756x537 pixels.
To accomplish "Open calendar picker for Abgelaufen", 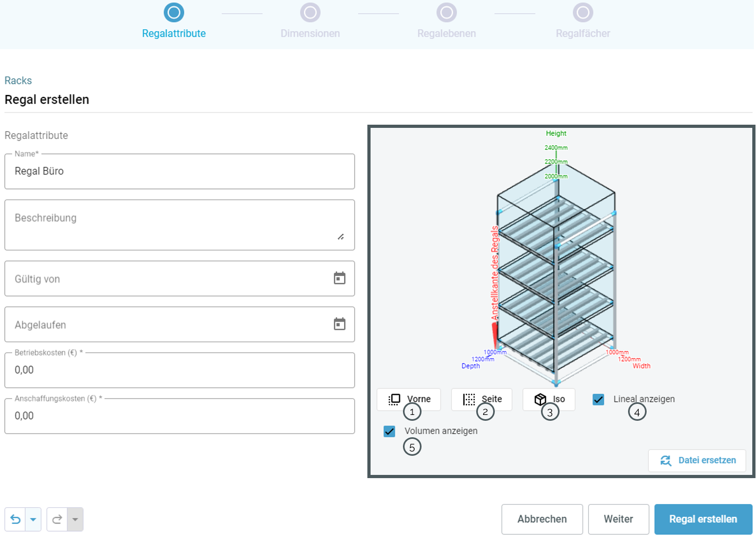I will click(339, 324).
